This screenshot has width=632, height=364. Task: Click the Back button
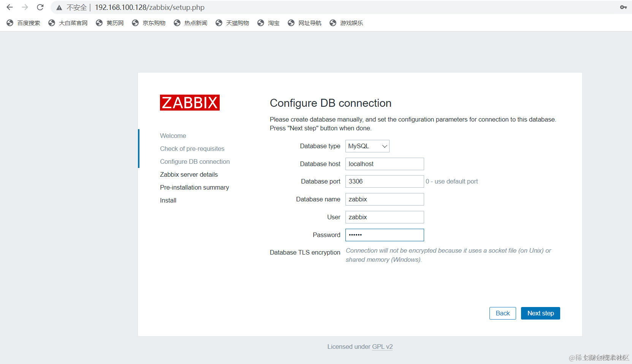[502, 313]
